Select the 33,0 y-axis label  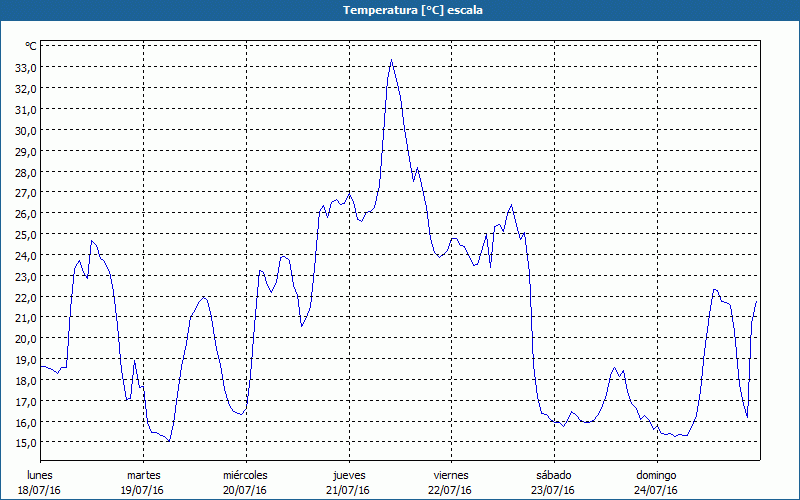[x=25, y=67]
